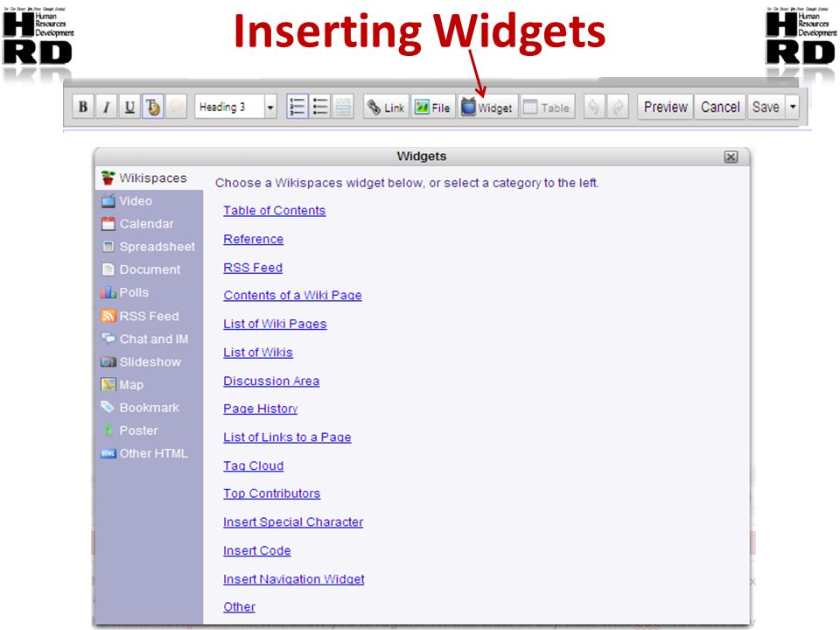Viewport: 840px width, 630px height.
Task: Click the File toolbar button
Action: point(433,107)
